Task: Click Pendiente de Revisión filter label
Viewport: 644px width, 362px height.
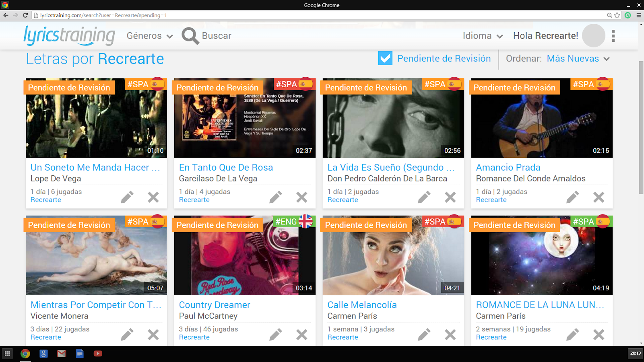Action: (x=444, y=59)
